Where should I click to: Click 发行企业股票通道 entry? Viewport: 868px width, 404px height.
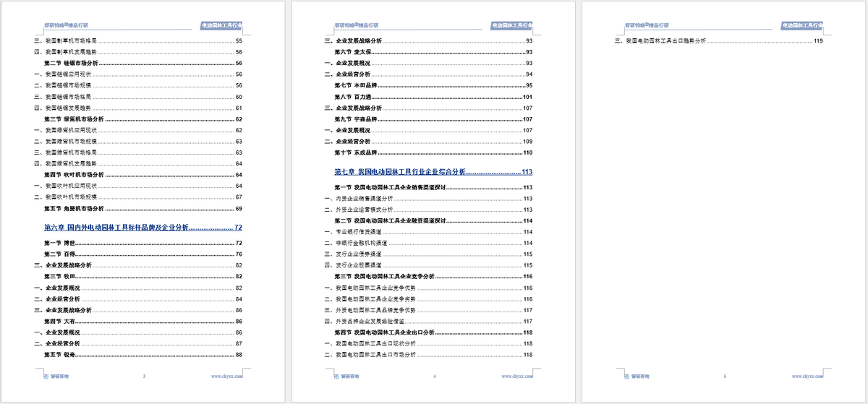[x=429, y=265]
